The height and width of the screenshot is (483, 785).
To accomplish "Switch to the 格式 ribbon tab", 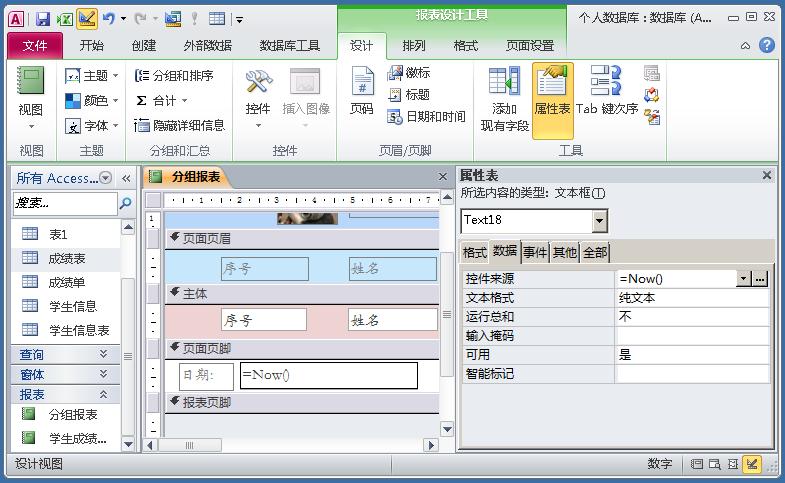I will pyautogui.click(x=466, y=46).
